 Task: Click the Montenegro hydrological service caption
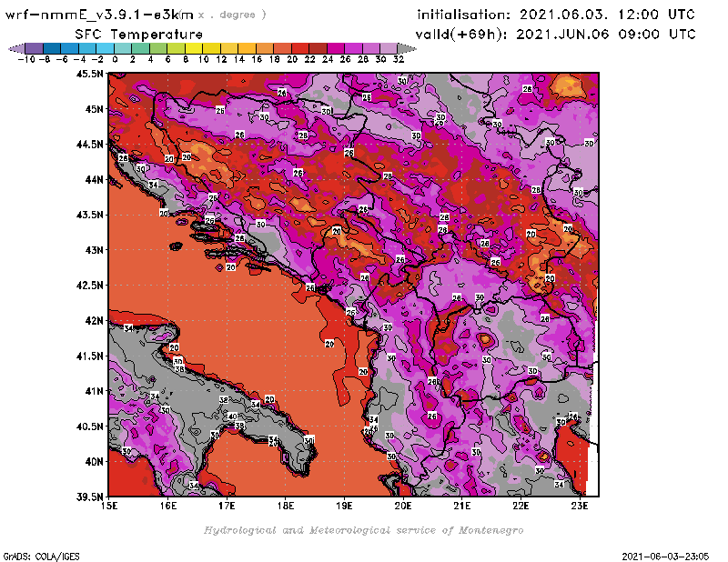click(x=363, y=530)
